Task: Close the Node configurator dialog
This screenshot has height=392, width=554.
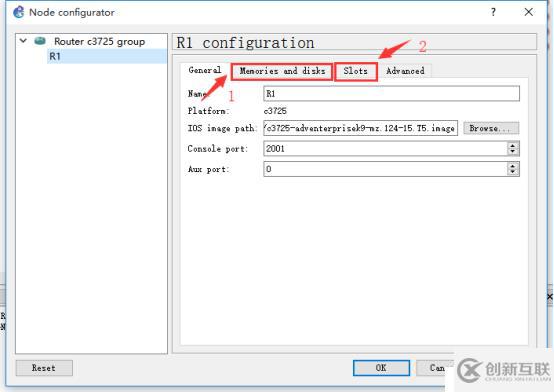Action: click(x=529, y=12)
